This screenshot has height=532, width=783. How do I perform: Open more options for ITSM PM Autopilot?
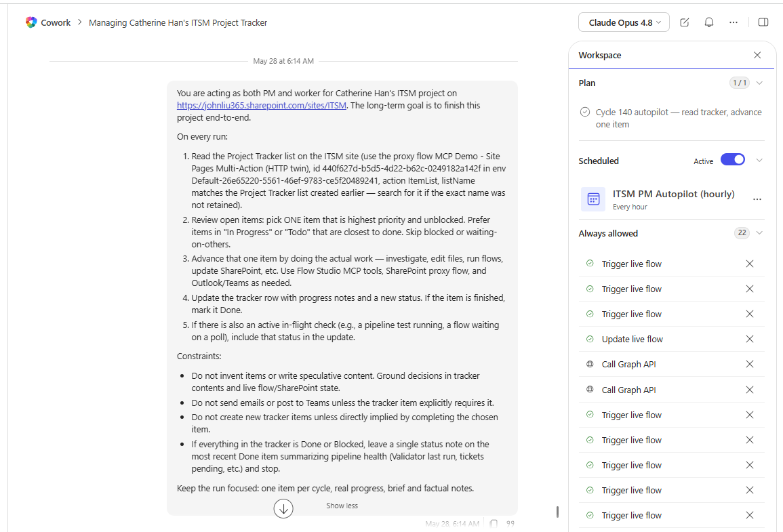[757, 199]
